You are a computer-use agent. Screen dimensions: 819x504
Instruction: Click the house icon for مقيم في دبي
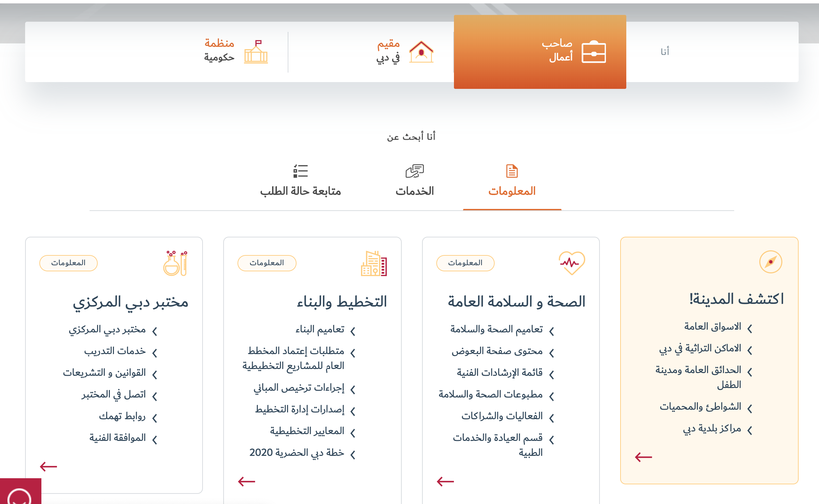point(421,52)
